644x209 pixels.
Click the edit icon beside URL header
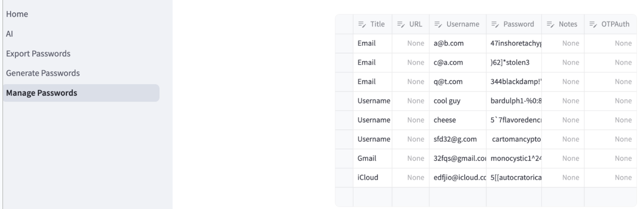point(400,24)
